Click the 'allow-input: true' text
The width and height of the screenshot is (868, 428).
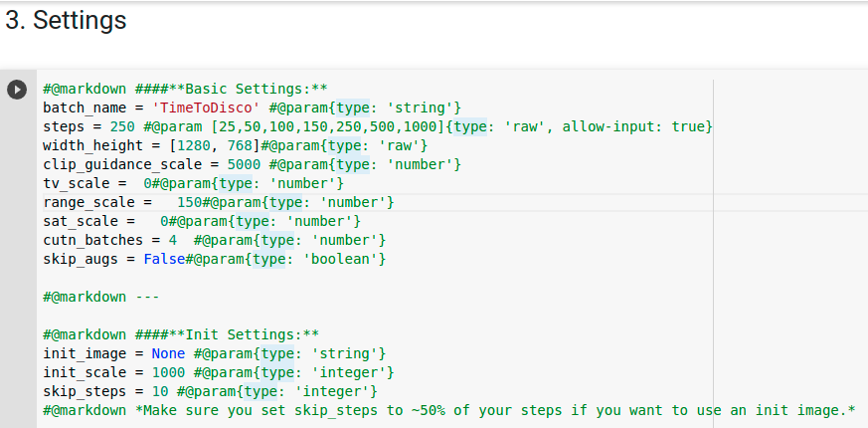632,126
